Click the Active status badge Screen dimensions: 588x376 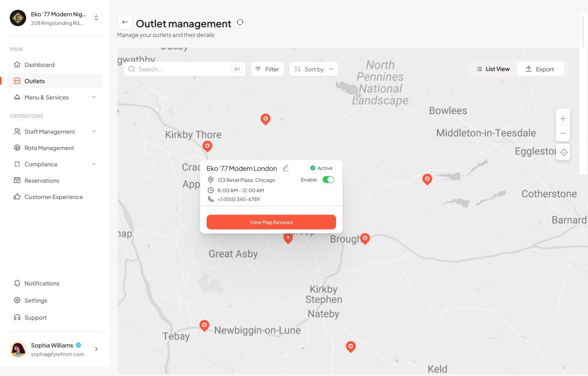tap(322, 168)
